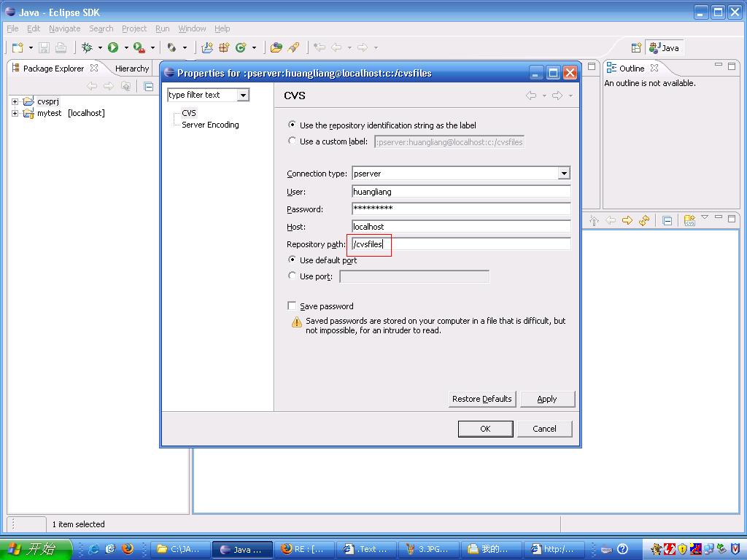
Task: Open the Project menu
Action: (x=134, y=28)
